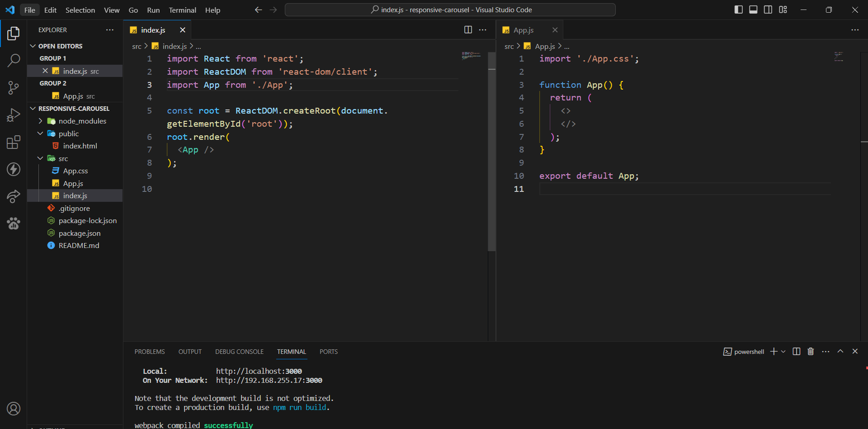Screen dimensions: 868x429
Task: Open the localhost:3000 link in terminal
Action: [259, 371]
